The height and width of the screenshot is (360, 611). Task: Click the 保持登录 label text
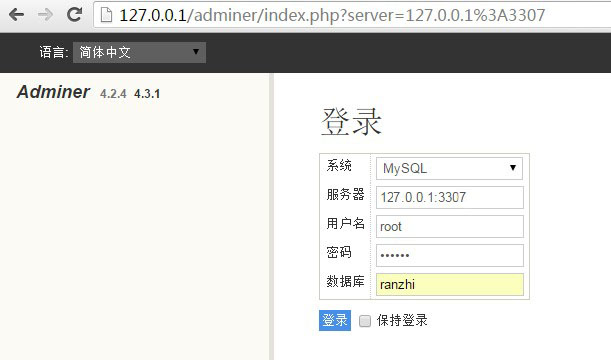[402, 320]
